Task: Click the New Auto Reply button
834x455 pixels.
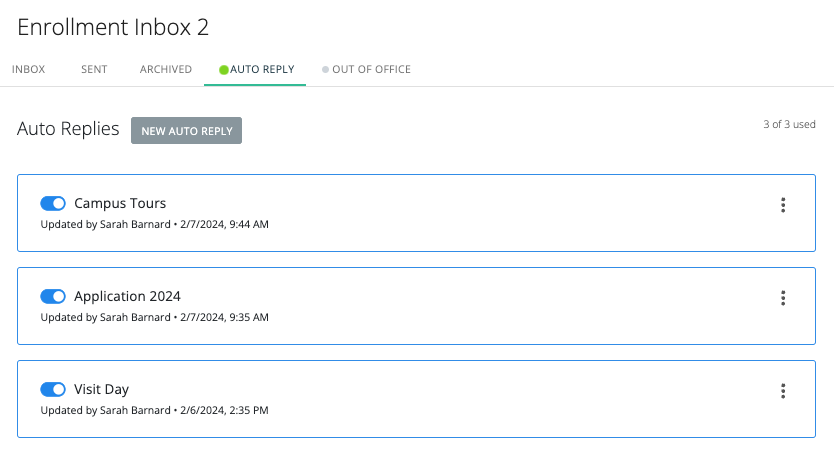Action: tap(186, 131)
